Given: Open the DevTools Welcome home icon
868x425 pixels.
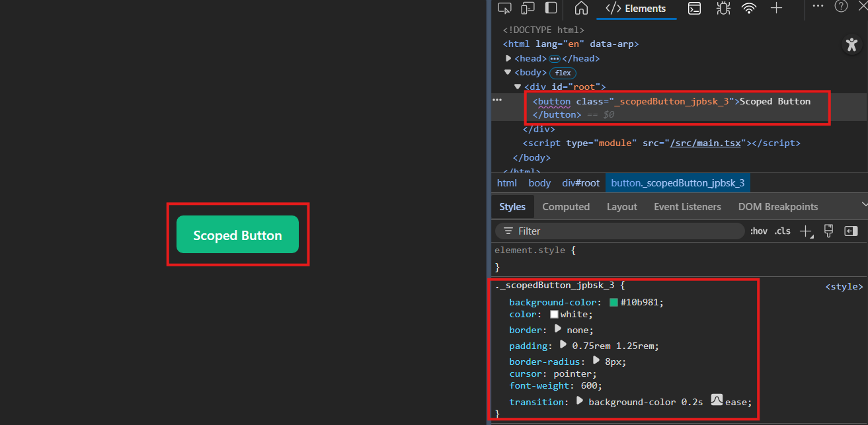Looking at the screenshot, I should click(x=581, y=8).
